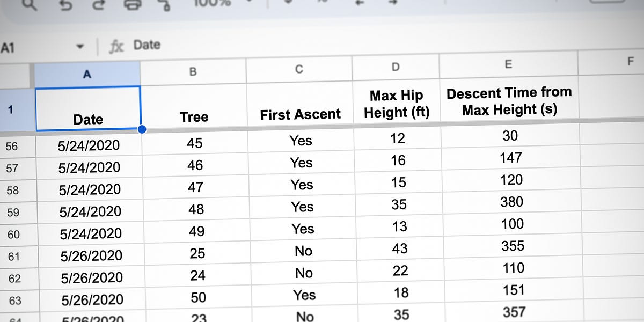Screen dimensions: 644x322
Task: Decrease decimal places using toolbar icon
Action: point(359,3)
